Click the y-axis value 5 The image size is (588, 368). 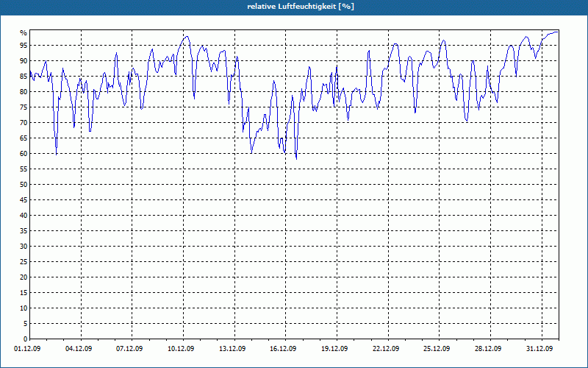[x=26, y=324]
